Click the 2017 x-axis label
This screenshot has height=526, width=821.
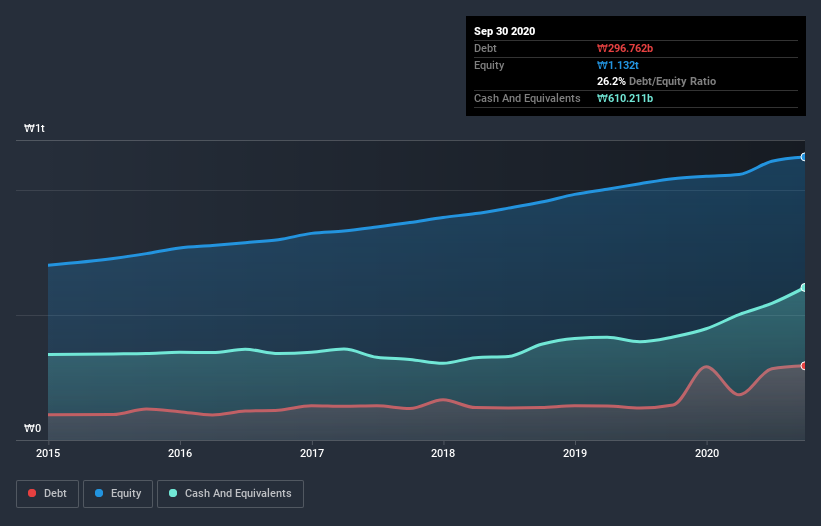coord(312,453)
